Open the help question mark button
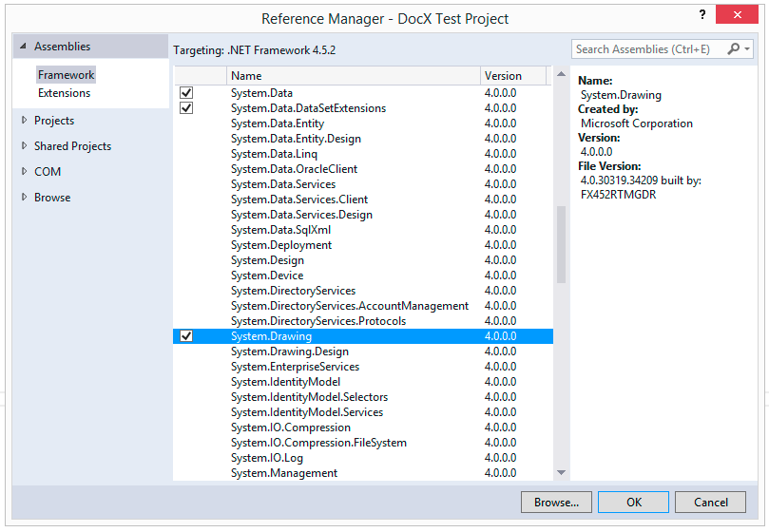 702,14
